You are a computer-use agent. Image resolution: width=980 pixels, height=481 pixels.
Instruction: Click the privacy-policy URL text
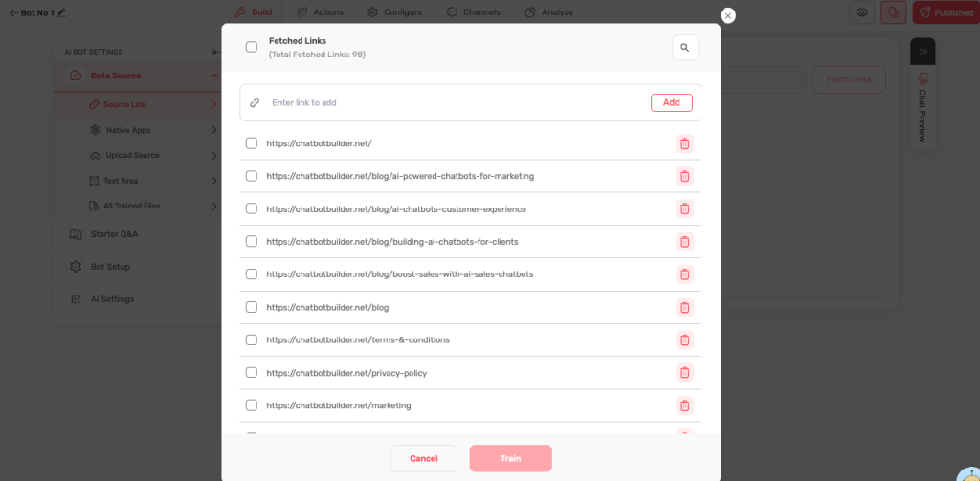click(x=346, y=373)
